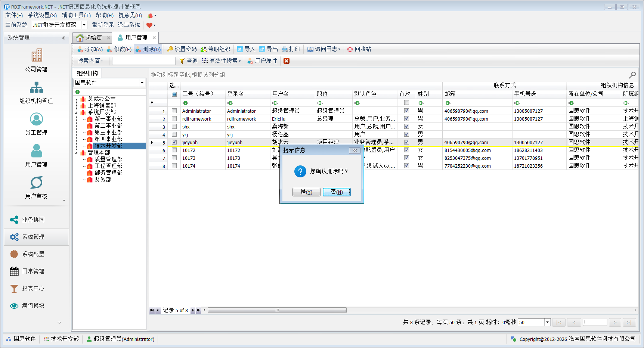Viewport: 644px width, 348px height.
Task: Uncheck the selected jieyunh row checkbox
Action: (x=174, y=142)
